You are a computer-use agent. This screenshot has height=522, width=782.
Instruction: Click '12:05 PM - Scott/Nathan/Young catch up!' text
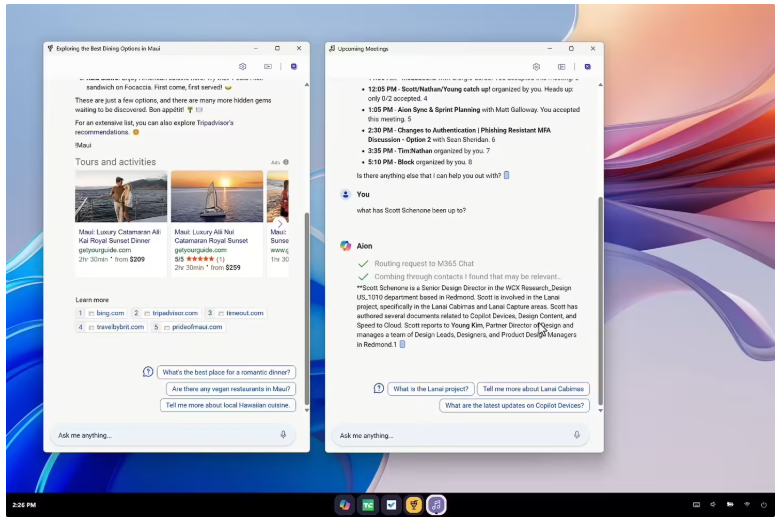[429, 89]
